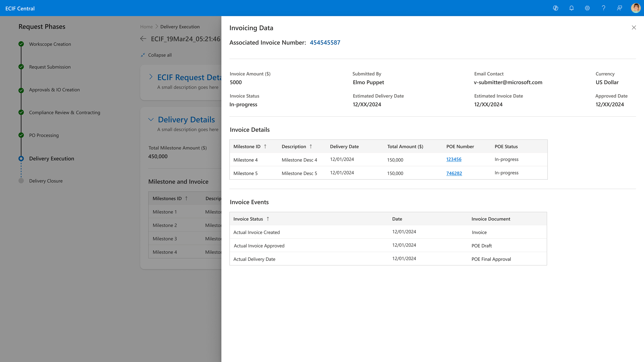Click the Collapse all icon
Image resolution: width=644 pixels, height=362 pixels.
[143, 55]
